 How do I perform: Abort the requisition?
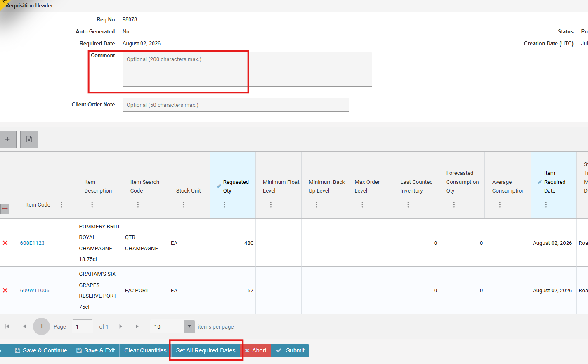click(x=255, y=351)
